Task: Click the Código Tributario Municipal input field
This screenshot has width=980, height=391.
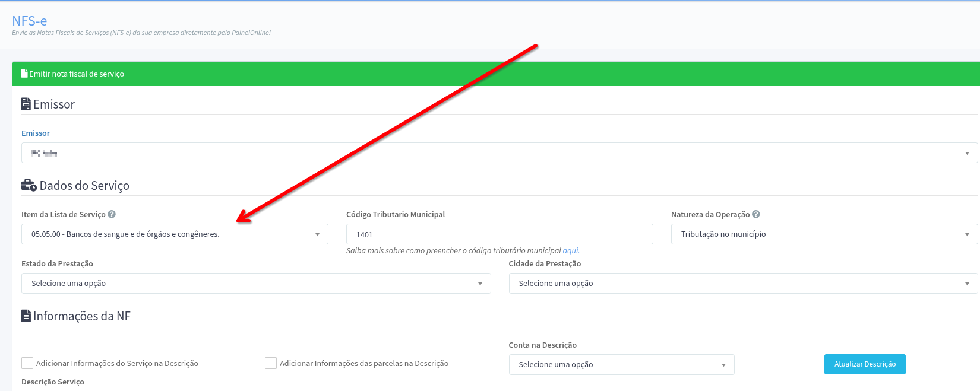Action: (x=499, y=234)
